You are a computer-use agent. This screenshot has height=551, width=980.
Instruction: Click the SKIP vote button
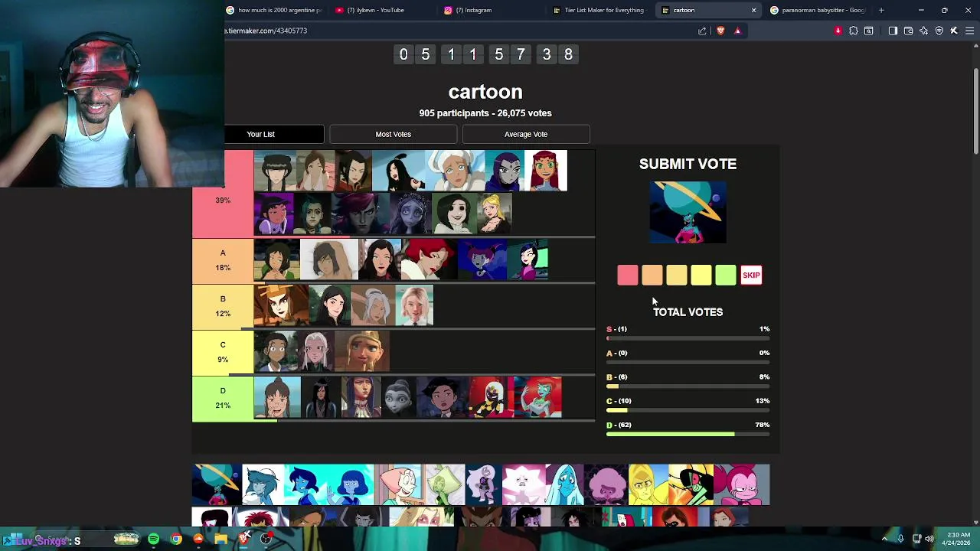(x=751, y=275)
